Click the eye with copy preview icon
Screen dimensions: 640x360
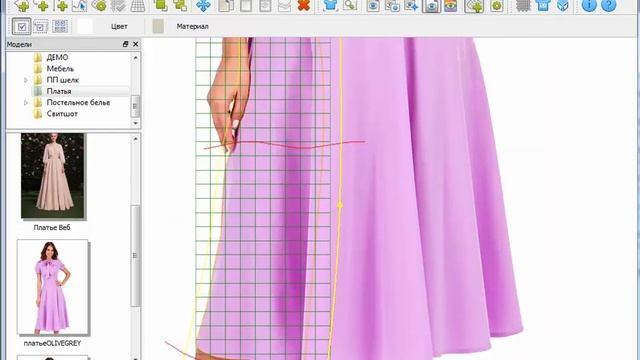392,5
